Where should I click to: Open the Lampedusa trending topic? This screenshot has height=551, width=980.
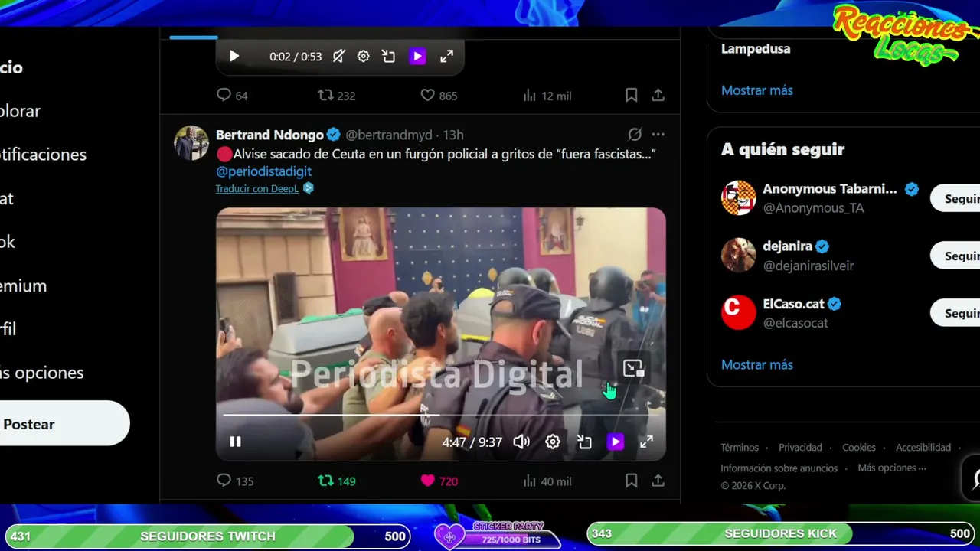click(x=756, y=49)
